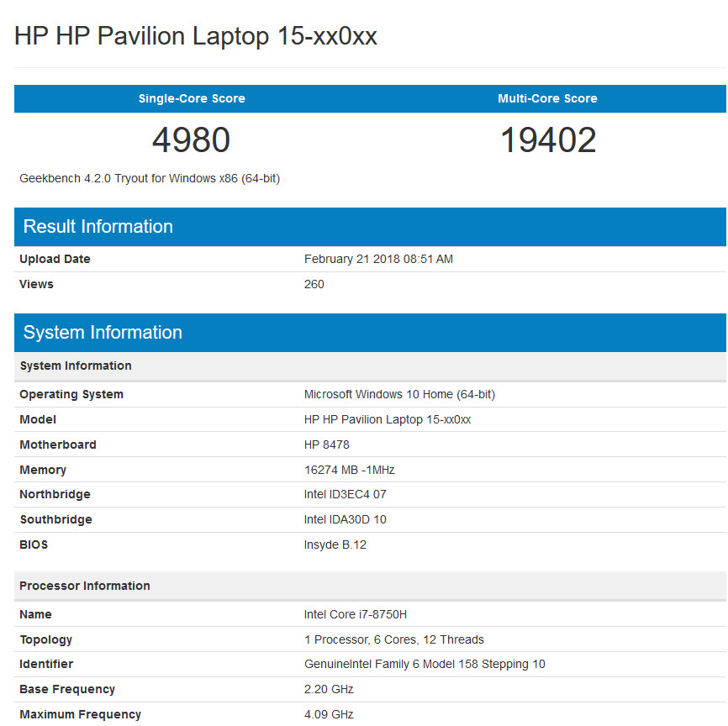Click the blue System Information section header
Image resolution: width=728 pixels, height=726 pixels.
pos(103,333)
